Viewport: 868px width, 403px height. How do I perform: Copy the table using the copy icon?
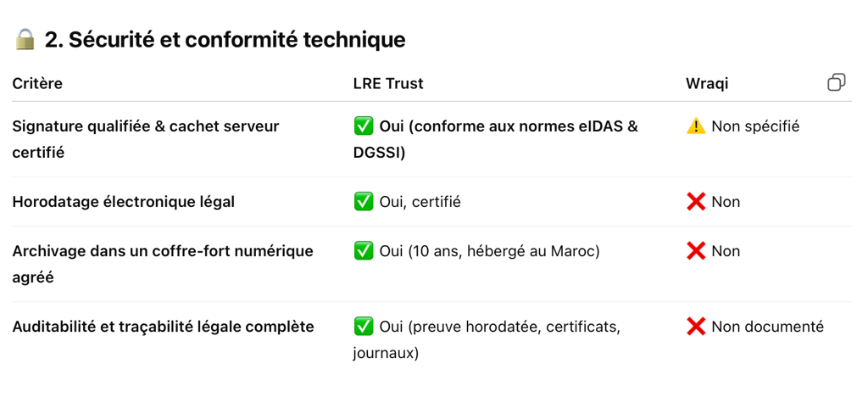pyautogui.click(x=836, y=82)
